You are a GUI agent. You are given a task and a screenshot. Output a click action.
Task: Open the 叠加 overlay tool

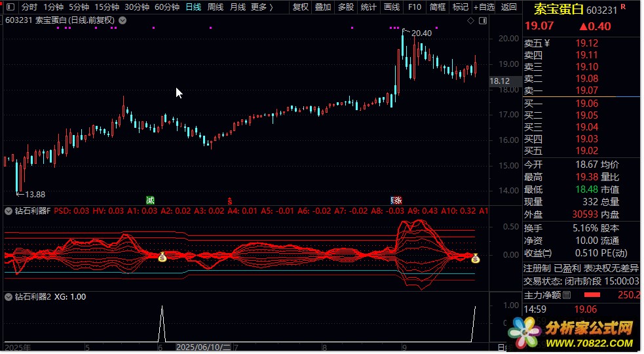pos(323,7)
